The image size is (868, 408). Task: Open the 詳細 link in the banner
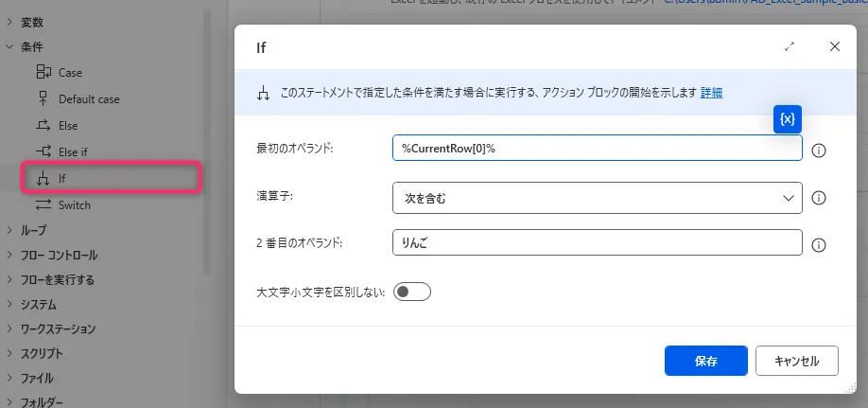711,93
